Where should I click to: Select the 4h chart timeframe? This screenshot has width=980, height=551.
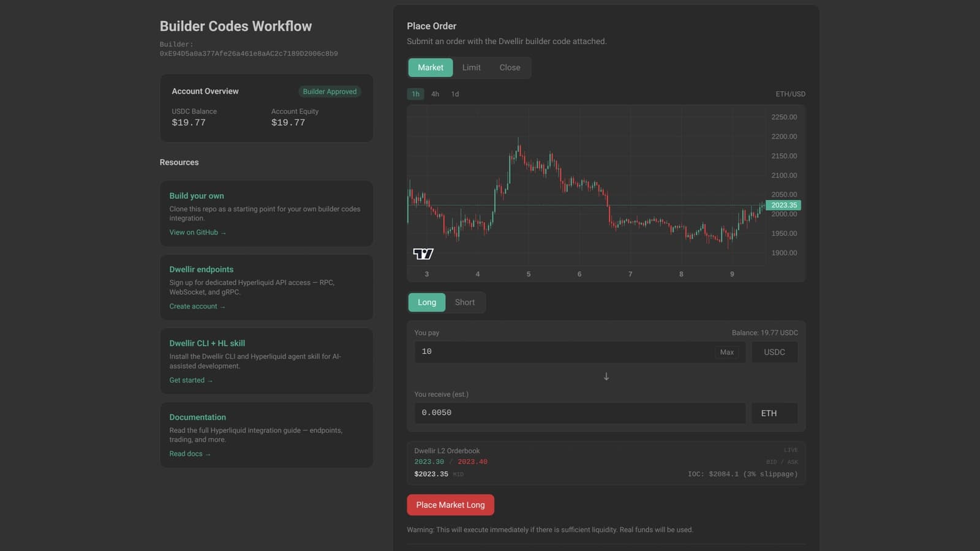[435, 94]
